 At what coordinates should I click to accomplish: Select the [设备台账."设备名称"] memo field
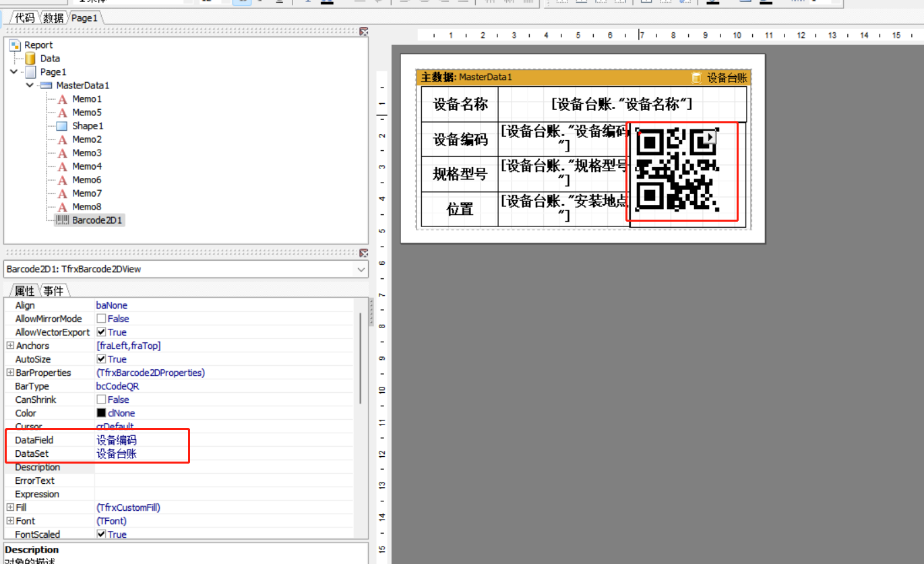pyautogui.click(x=622, y=104)
